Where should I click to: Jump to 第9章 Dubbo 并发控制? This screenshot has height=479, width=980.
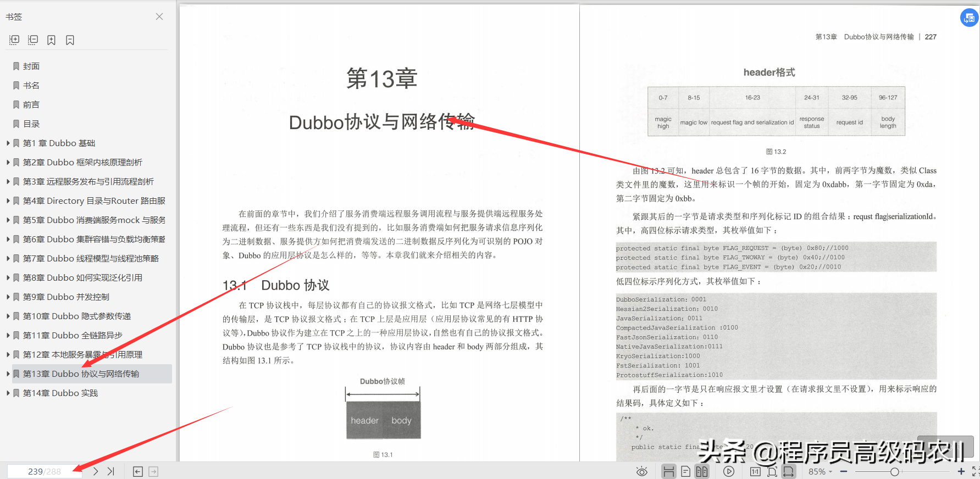(66, 297)
